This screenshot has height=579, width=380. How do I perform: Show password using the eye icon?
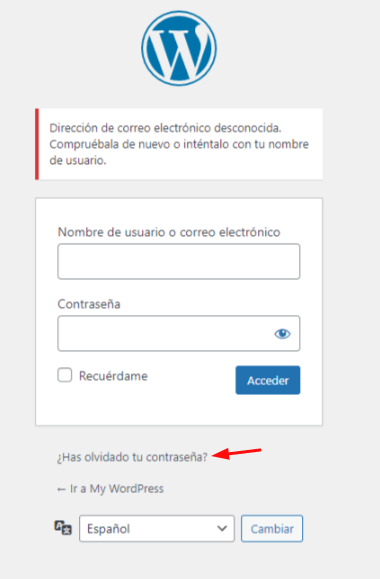[x=282, y=334]
